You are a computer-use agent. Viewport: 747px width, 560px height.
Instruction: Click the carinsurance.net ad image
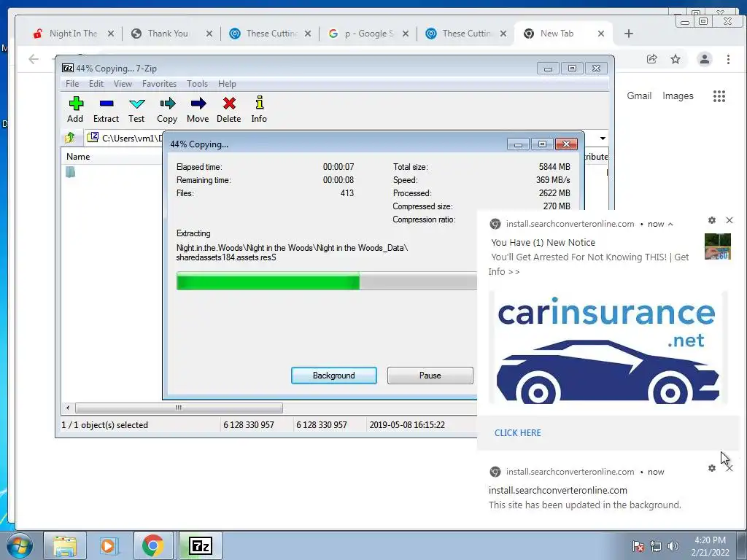click(608, 347)
